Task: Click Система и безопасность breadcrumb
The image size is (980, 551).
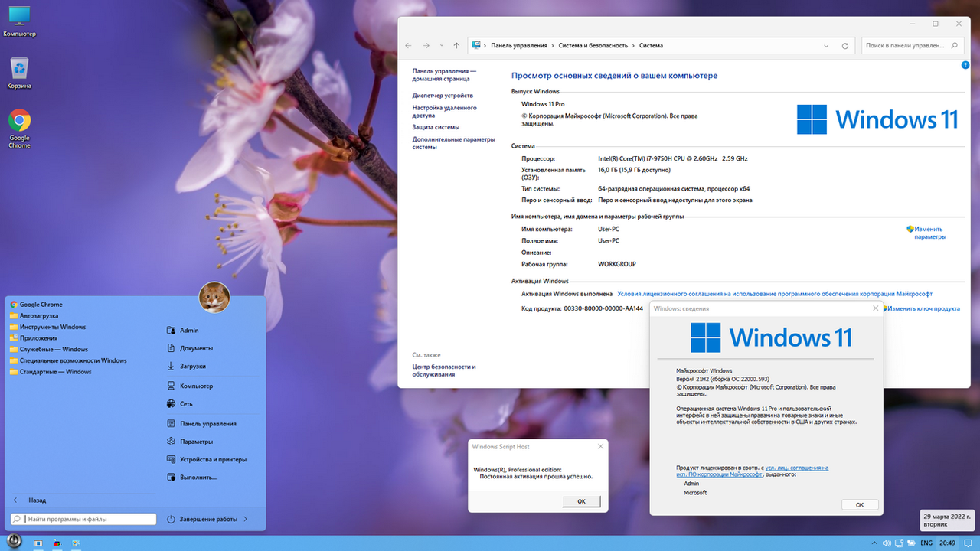Action: click(593, 46)
